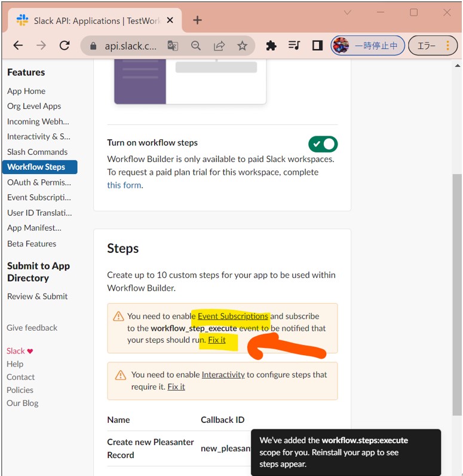Click the Features sidebar heading
The width and height of the screenshot is (463, 476).
[26, 72]
